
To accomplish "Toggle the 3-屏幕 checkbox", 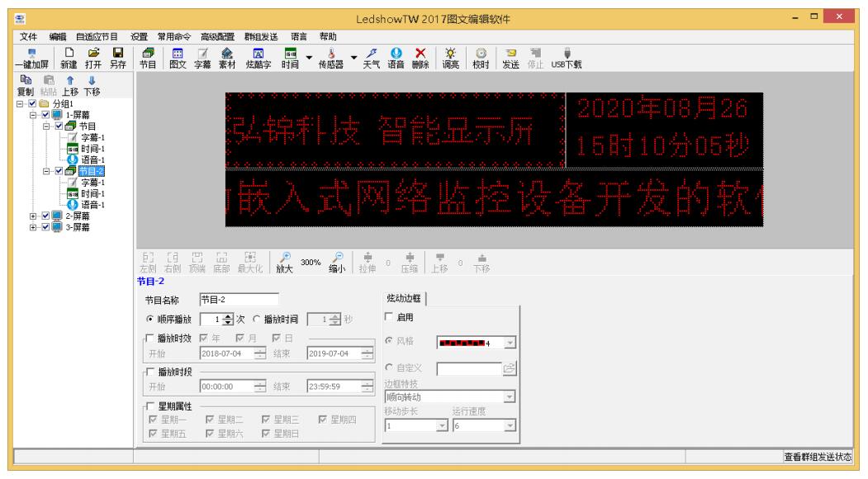I will (x=45, y=227).
